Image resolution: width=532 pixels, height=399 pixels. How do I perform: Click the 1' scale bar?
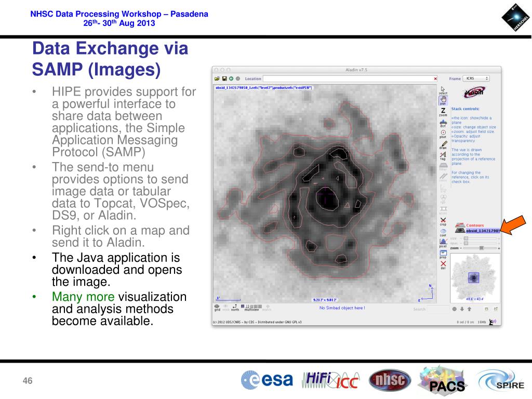coord(228,299)
